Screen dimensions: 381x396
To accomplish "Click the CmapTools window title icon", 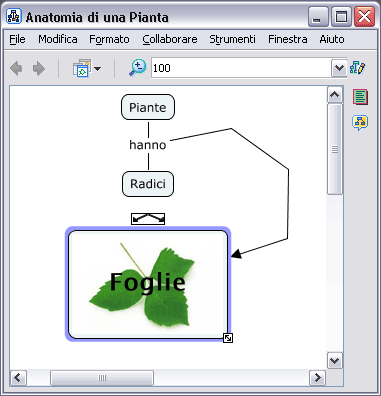I will point(14,17).
